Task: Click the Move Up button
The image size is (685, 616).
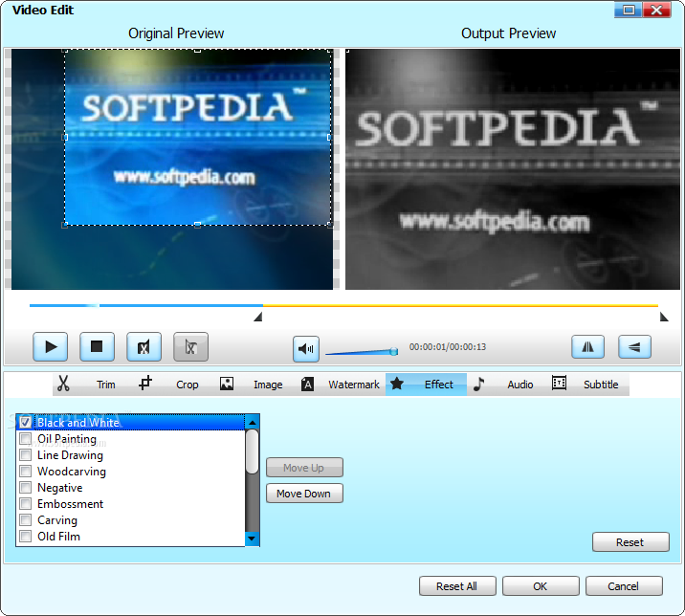Action: [x=304, y=468]
